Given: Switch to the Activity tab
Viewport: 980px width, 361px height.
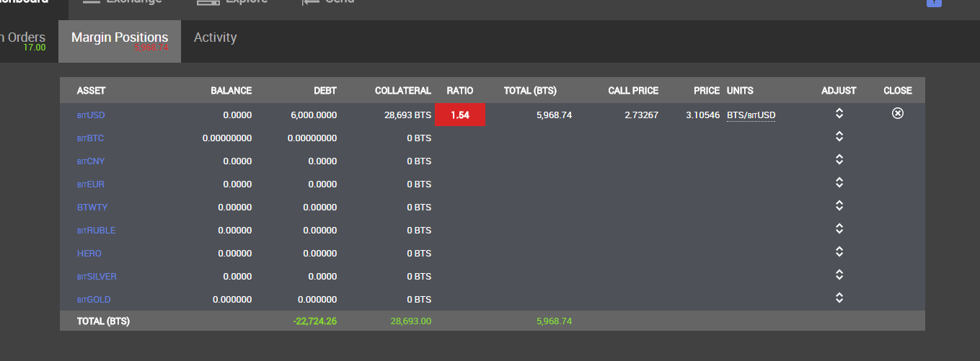Looking at the screenshot, I should (215, 37).
